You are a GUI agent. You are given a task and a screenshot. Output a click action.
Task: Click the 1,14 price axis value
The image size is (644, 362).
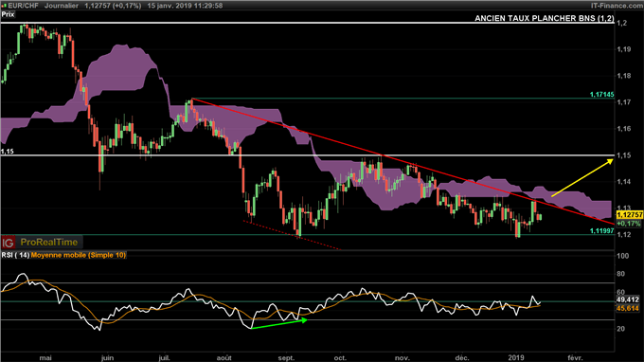point(624,182)
